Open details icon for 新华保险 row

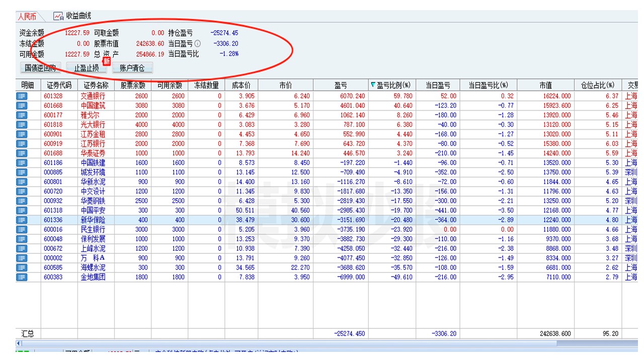22,220
